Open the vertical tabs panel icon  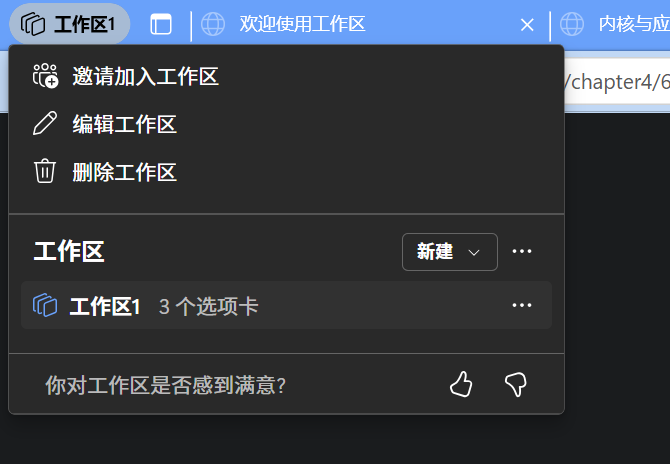point(161,24)
